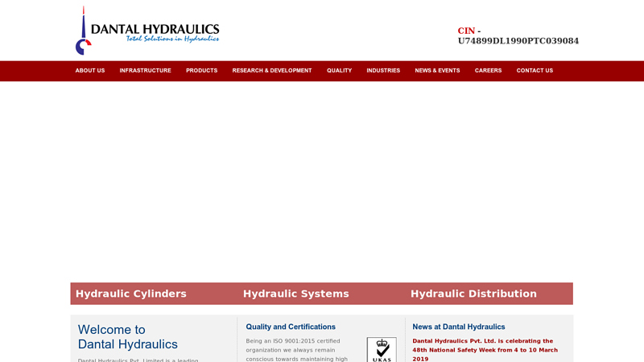This screenshot has height=362, width=644.
Task: Open the Hydraulic Distribution section
Action: (x=473, y=294)
